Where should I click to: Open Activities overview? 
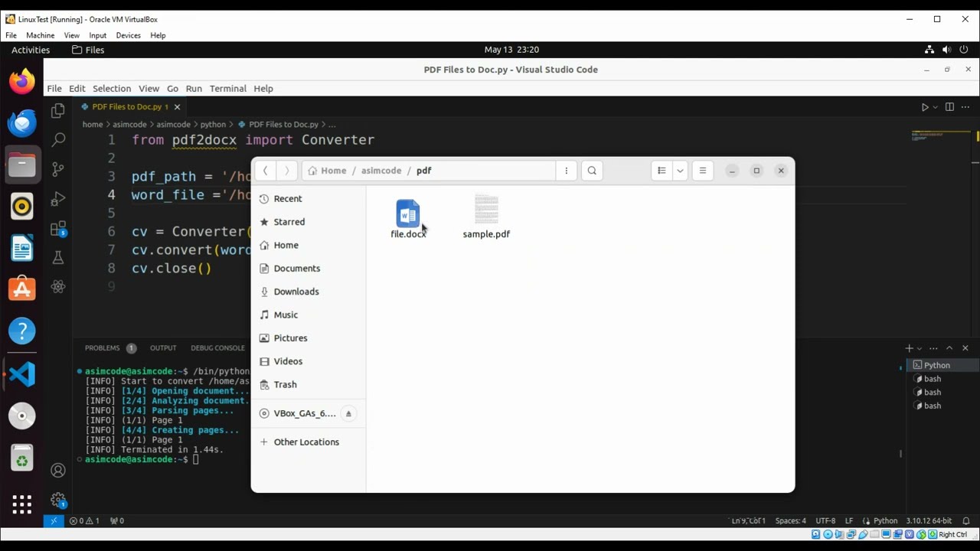31,50
